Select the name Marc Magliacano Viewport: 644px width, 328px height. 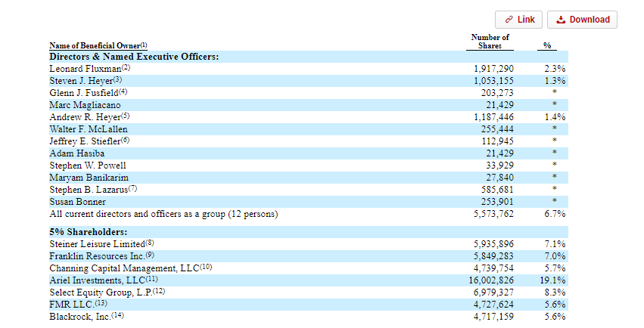[85, 105]
